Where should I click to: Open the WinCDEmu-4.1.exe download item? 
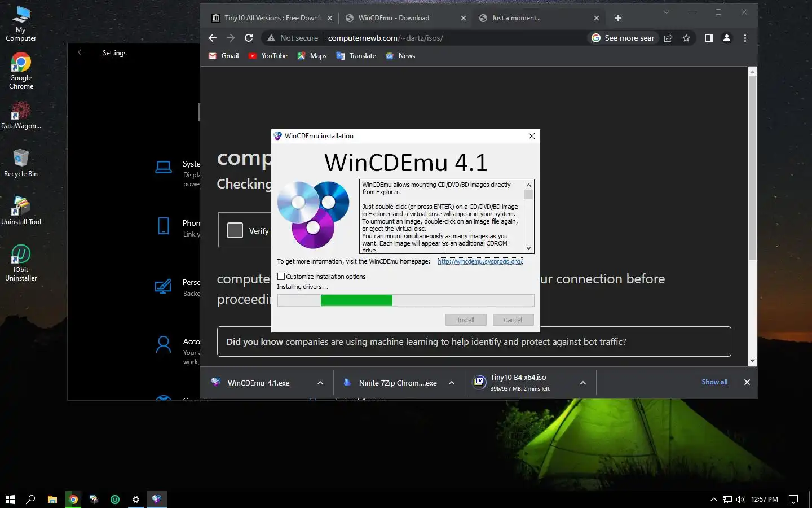click(x=258, y=383)
